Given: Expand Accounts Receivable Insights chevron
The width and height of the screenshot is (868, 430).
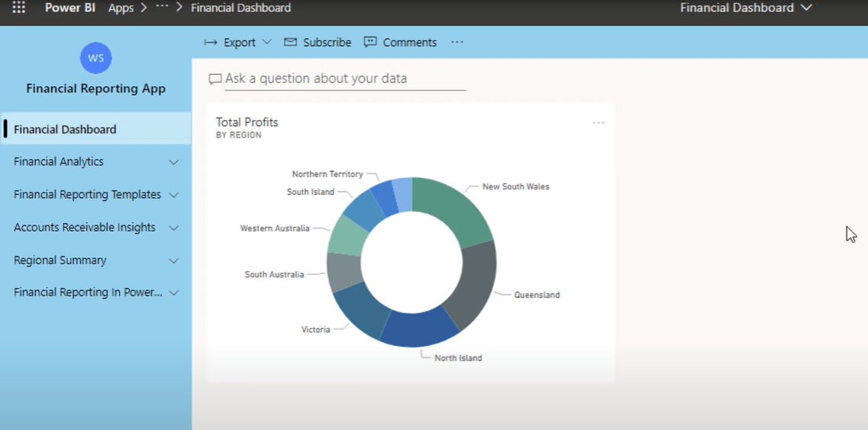Looking at the screenshot, I should (174, 228).
